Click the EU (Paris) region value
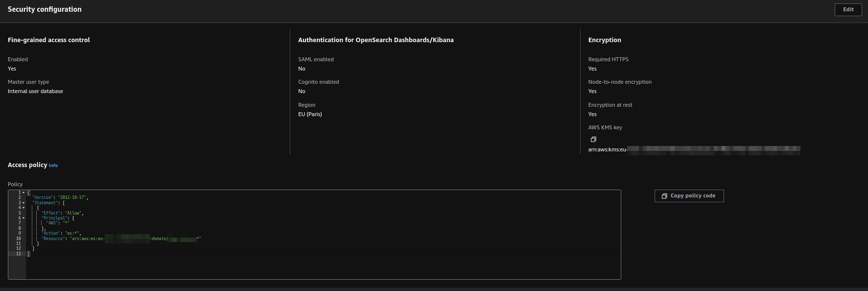 (310, 114)
